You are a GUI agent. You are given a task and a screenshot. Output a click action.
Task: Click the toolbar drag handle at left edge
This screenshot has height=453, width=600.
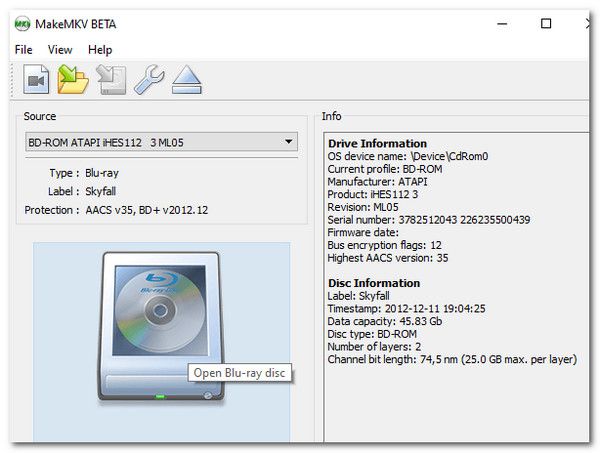(13, 80)
